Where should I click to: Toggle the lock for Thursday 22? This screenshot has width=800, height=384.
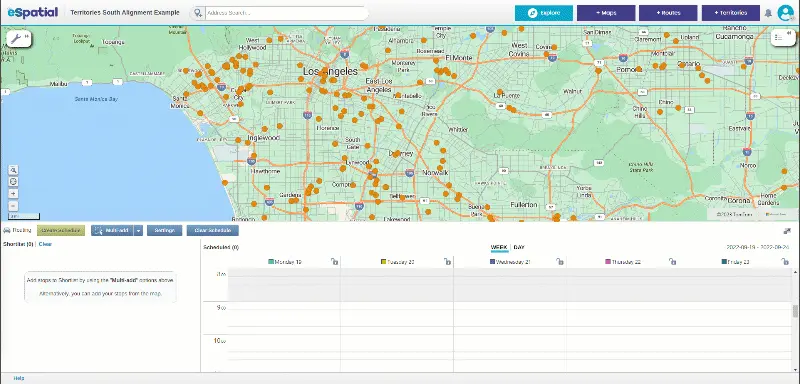(x=672, y=262)
